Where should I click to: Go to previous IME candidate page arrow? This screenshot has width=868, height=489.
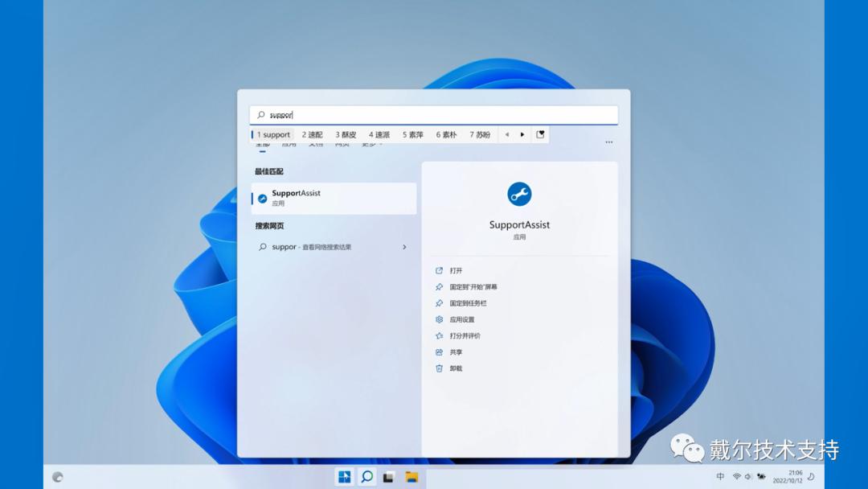506,134
